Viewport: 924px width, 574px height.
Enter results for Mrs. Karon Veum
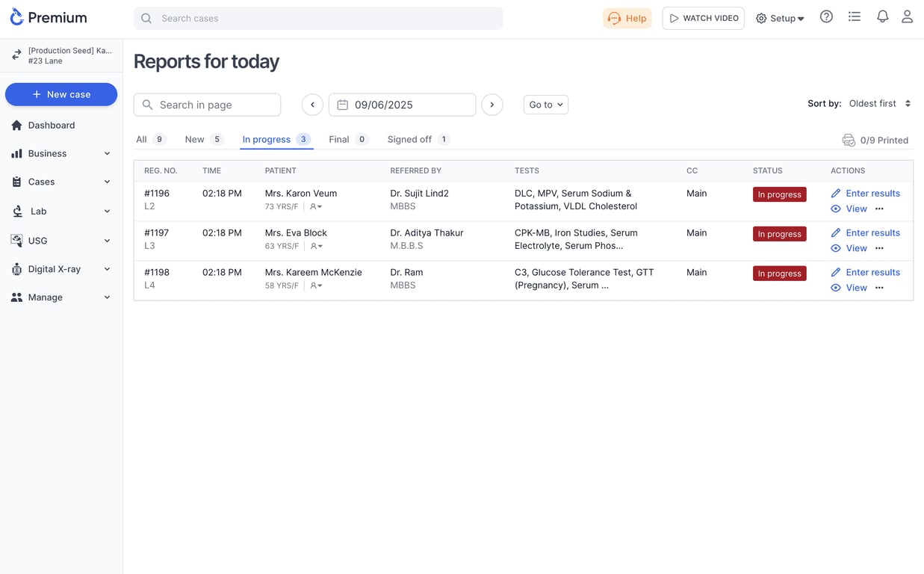(x=872, y=194)
